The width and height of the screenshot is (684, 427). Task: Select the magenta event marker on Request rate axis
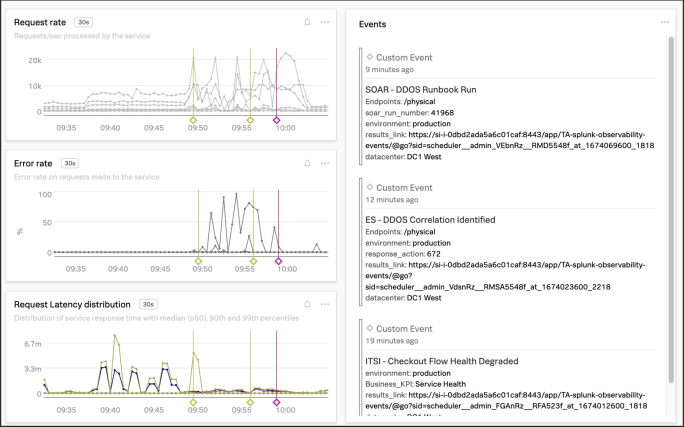(276, 120)
